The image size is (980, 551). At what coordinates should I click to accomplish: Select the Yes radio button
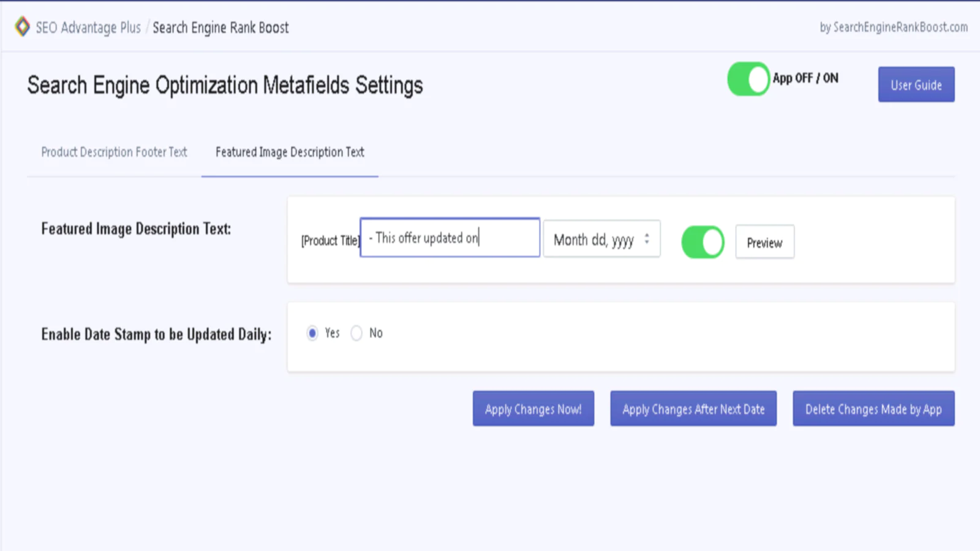pyautogui.click(x=312, y=333)
